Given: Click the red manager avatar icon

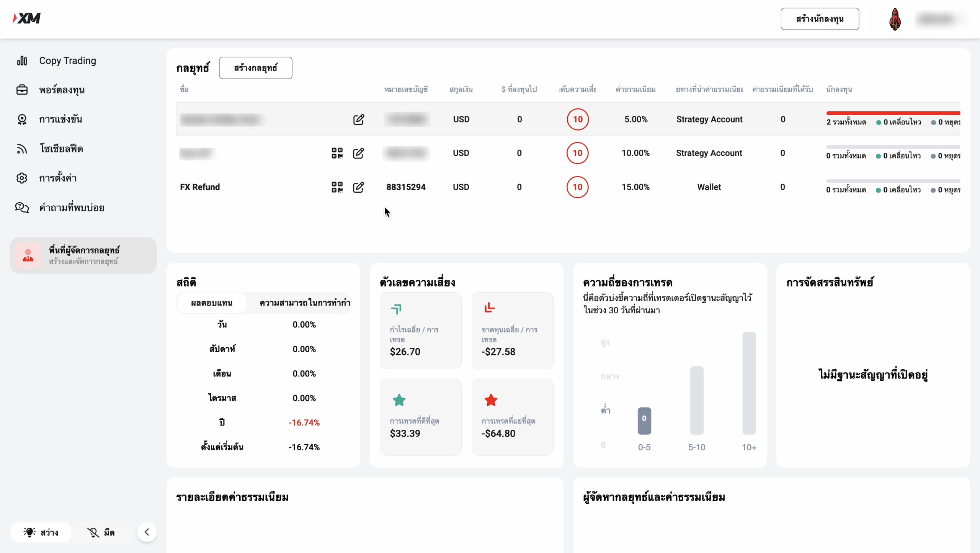Looking at the screenshot, I should coord(28,255).
